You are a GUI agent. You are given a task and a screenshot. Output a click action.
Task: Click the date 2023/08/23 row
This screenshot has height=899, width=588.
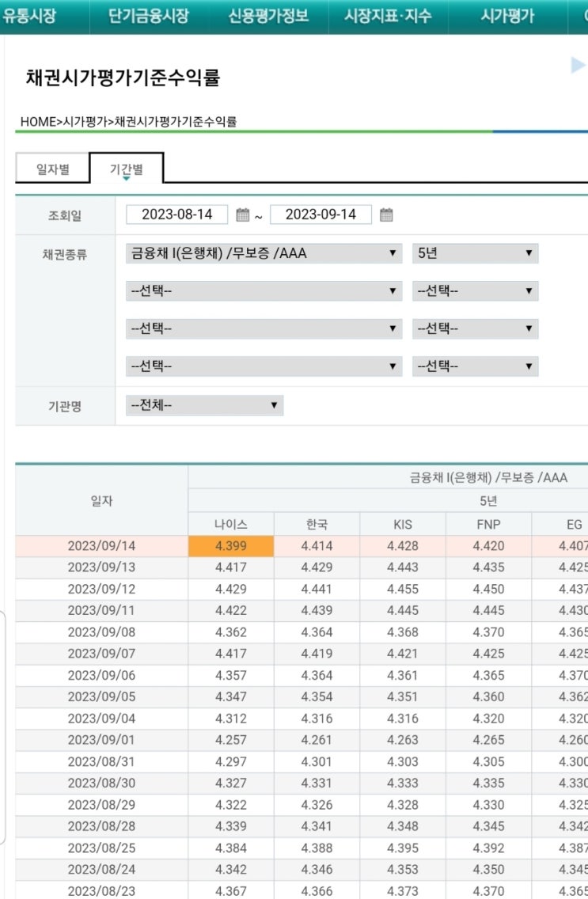101,891
